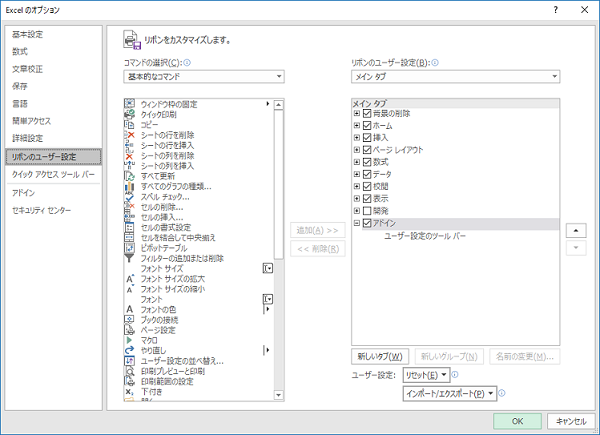Uncheck the データ tab checkbox
The height and width of the screenshot is (435, 600).
click(x=367, y=174)
